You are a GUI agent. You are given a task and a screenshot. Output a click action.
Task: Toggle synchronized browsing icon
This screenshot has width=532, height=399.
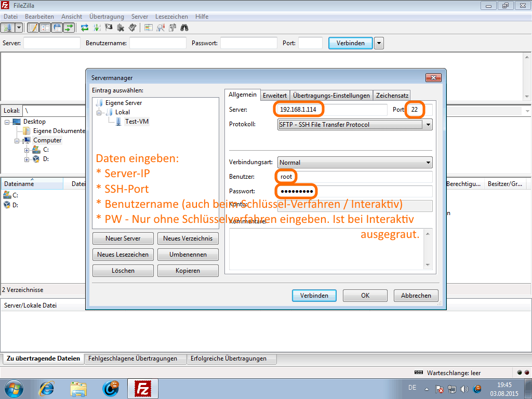tap(172, 28)
